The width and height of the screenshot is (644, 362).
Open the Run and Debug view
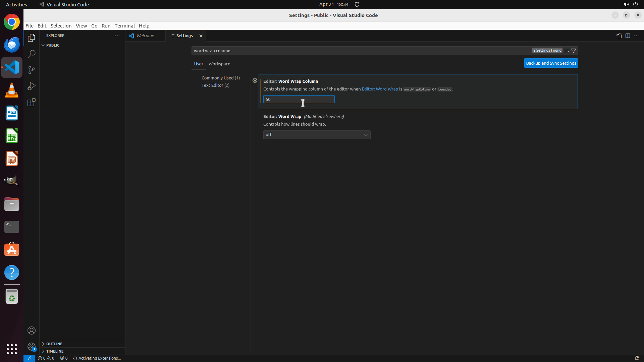pos(32,86)
